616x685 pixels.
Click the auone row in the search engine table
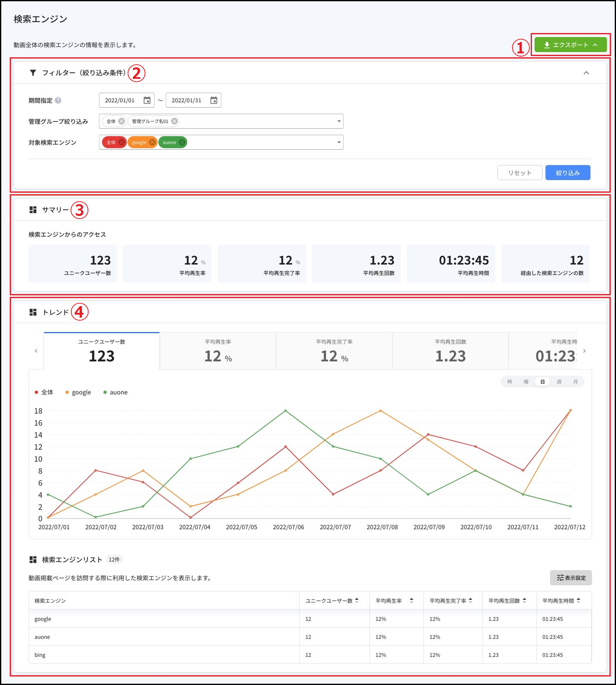pyautogui.click(x=310, y=637)
